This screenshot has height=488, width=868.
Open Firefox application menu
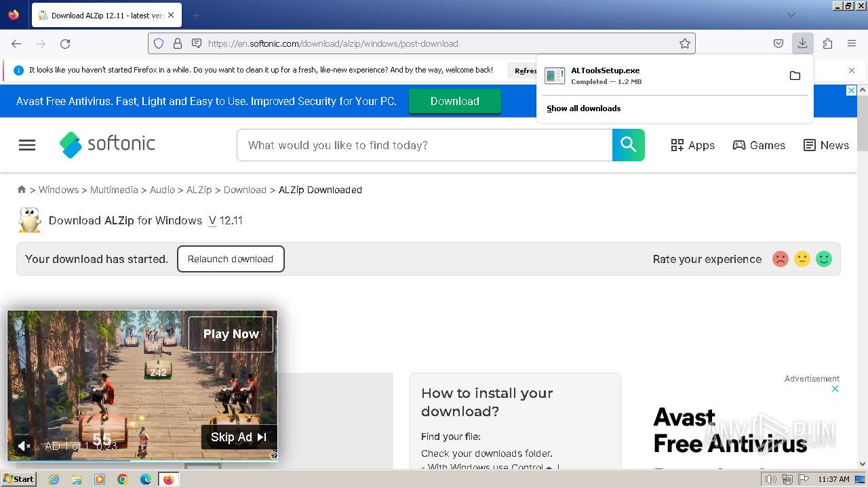coord(852,43)
